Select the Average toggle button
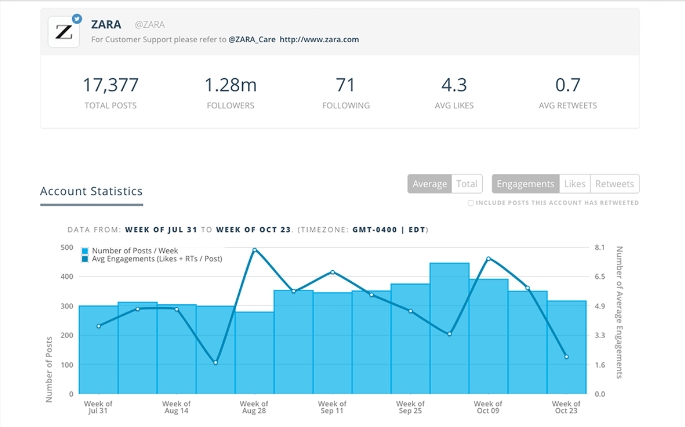 [429, 184]
